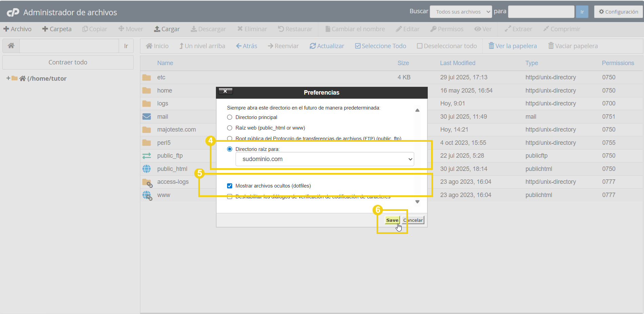This screenshot has height=314, width=644.
Task: Click Save in Preferencias dialog
Action: (392, 220)
